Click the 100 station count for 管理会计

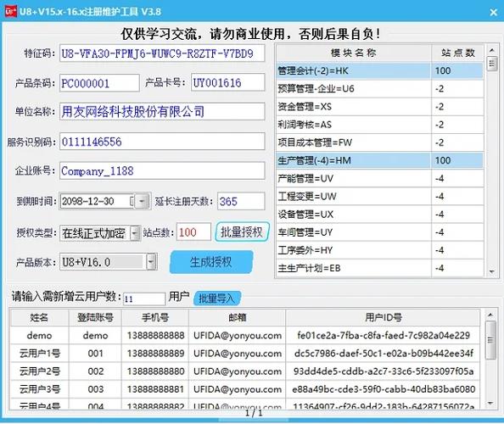[x=457, y=70]
